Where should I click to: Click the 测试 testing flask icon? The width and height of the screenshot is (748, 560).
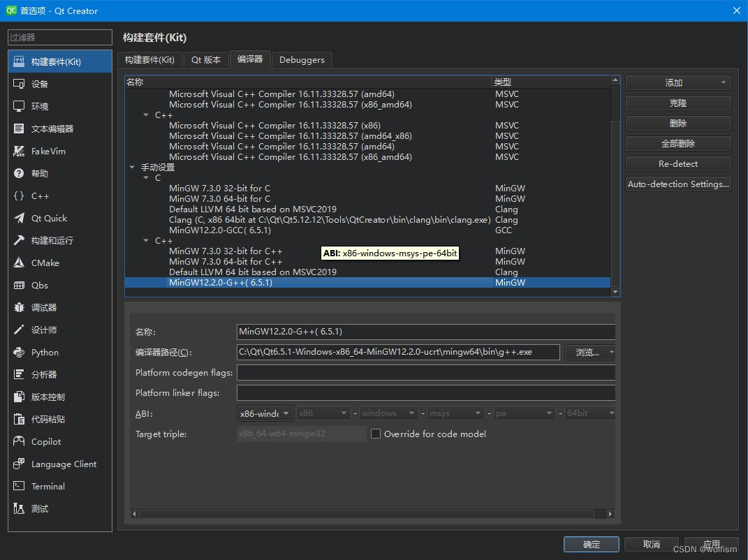coord(19,508)
